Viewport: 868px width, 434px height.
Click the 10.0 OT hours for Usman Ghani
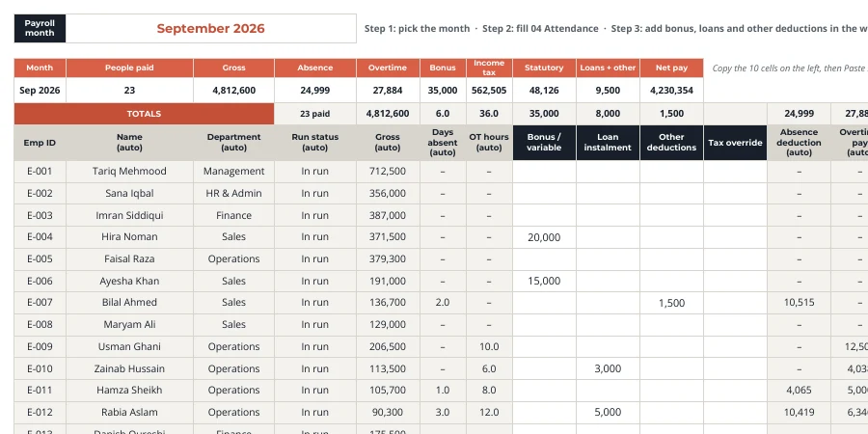(489, 347)
